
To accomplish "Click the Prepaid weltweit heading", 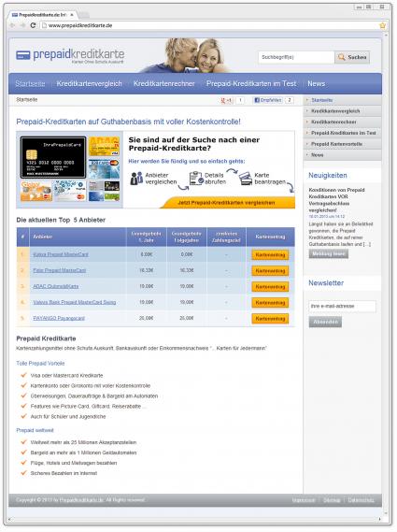I will click(35, 430).
